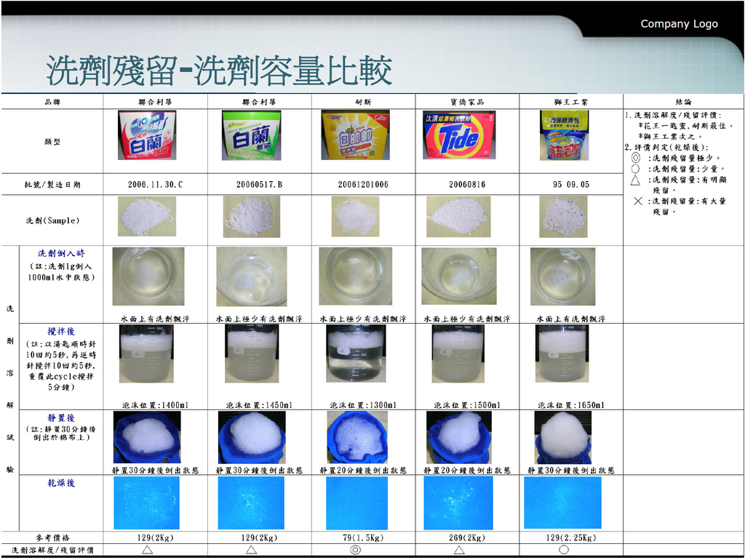Click the powder sample photo below 20060816
The image size is (745, 560).
[458, 217]
